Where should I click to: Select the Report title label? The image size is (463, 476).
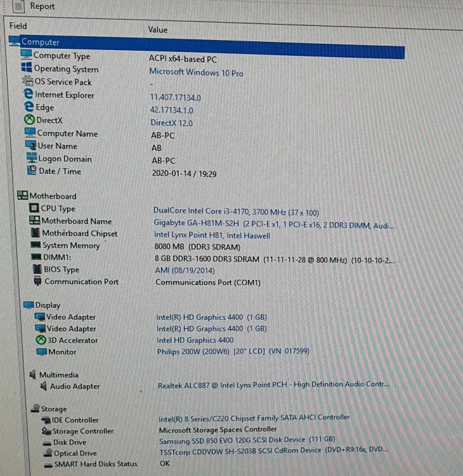coord(42,6)
